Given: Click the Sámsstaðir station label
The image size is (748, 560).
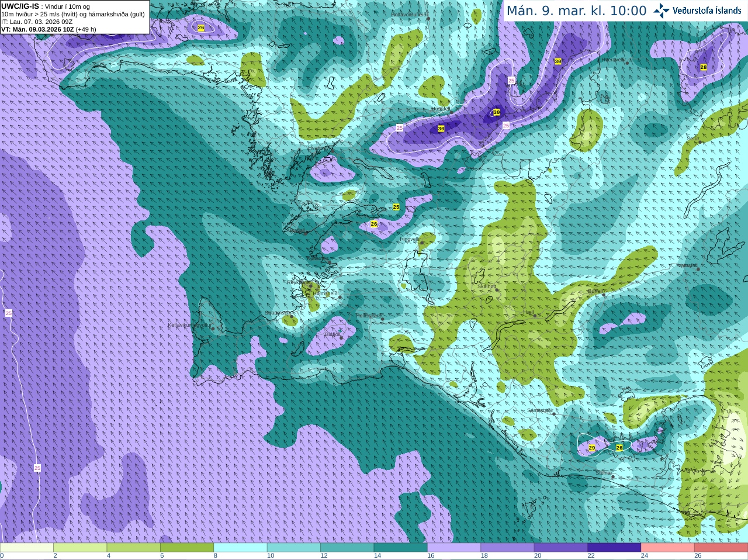Looking at the screenshot, I should (539, 410).
